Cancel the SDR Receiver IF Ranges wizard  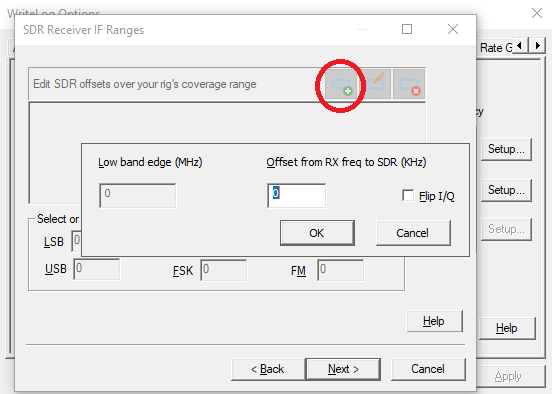pos(428,369)
